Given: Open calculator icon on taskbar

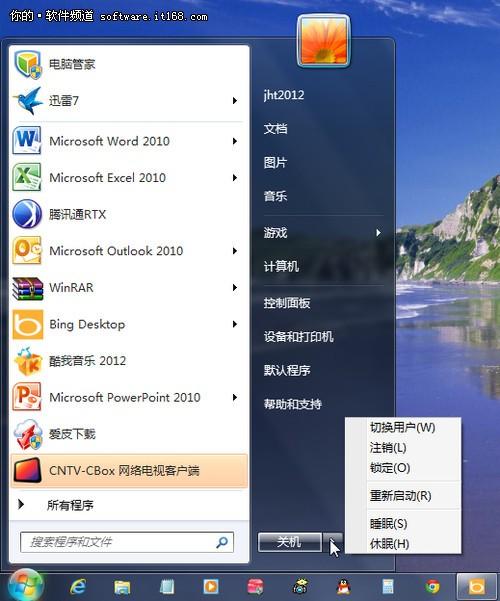Looking at the screenshot, I should (x=388, y=587).
